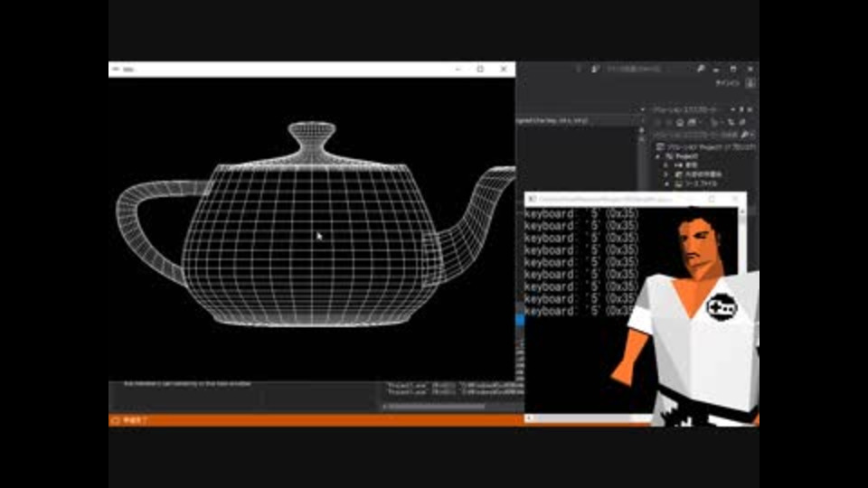Select the 外部依存関係 tree item
The height and width of the screenshot is (488, 868).
tap(703, 174)
